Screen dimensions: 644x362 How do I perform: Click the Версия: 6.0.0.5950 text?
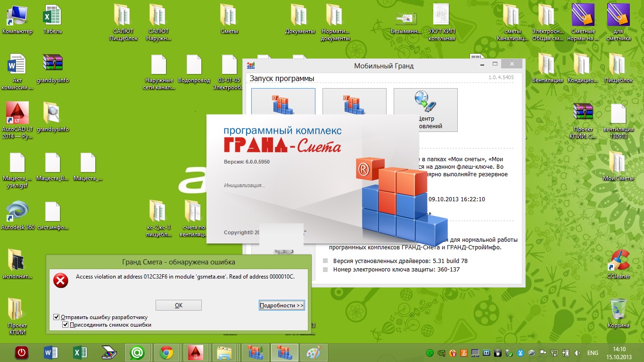[x=247, y=162]
